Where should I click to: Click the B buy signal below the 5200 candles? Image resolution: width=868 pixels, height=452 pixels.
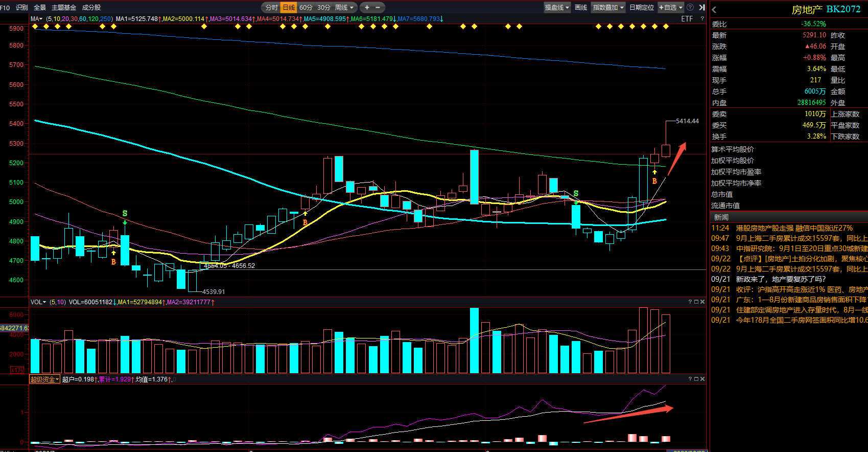coord(654,181)
